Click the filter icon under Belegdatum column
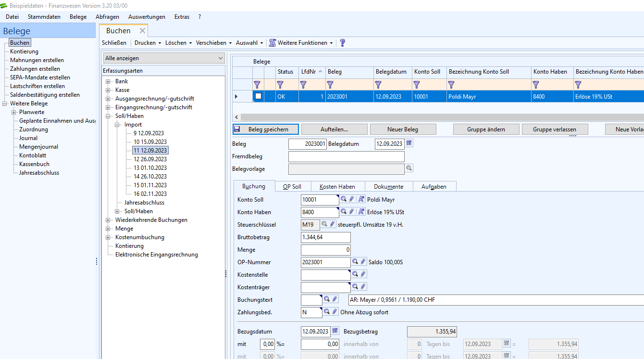The height and width of the screenshot is (359, 644). click(x=378, y=85)
